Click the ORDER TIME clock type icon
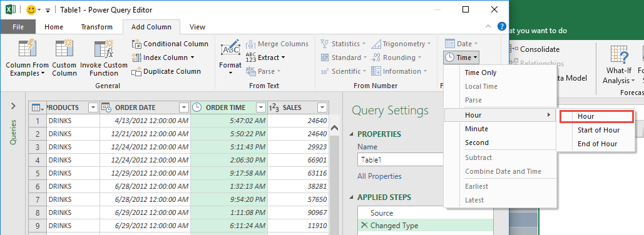Image resolution: width=644 pixels, height=235 pixels. [197, 107]
